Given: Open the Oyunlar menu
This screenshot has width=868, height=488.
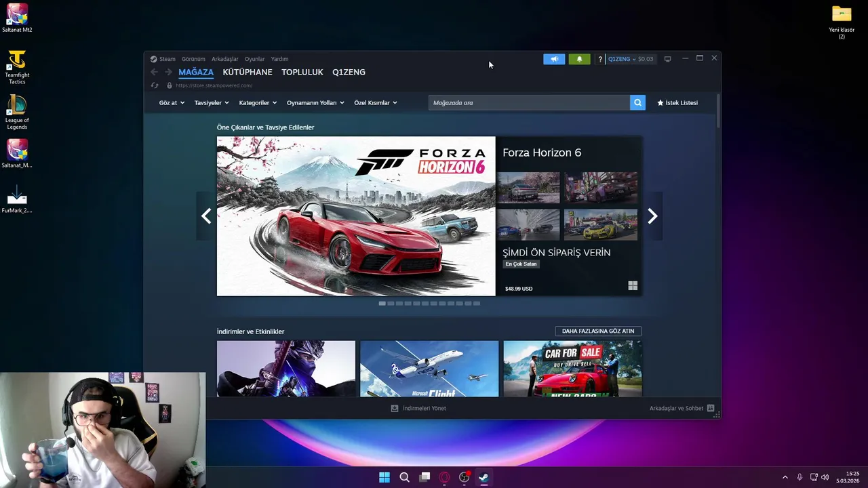Looking at the screenshot, I should click(254, 59).
